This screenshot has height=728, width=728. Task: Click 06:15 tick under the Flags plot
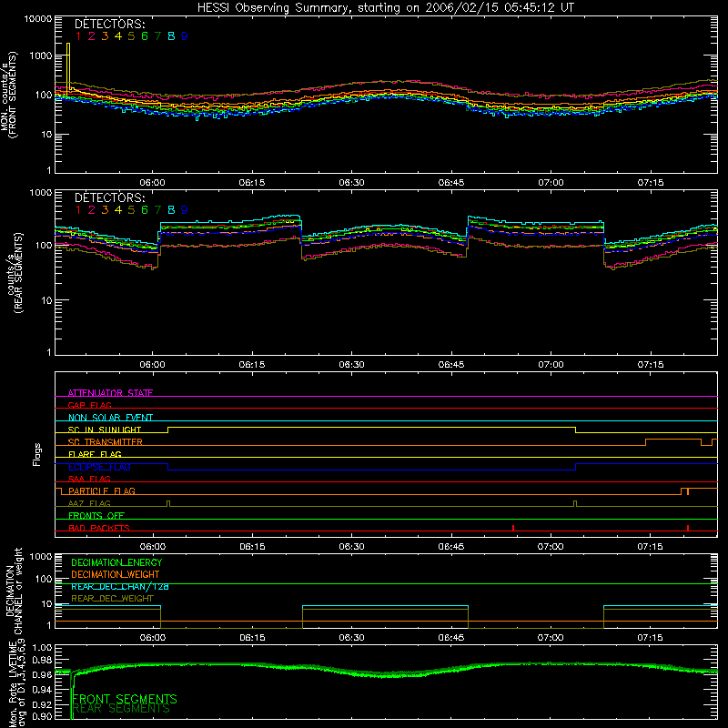pos(252,547)
